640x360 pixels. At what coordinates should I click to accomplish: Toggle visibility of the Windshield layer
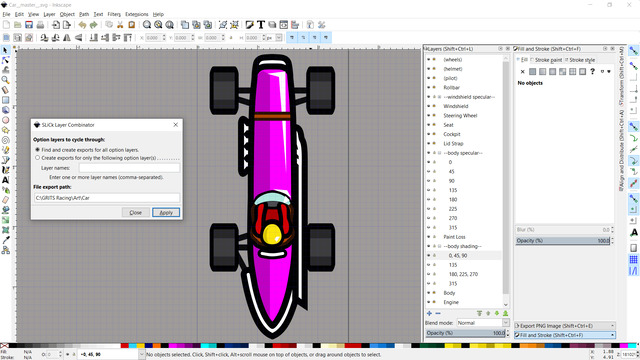tap(429, 106)
